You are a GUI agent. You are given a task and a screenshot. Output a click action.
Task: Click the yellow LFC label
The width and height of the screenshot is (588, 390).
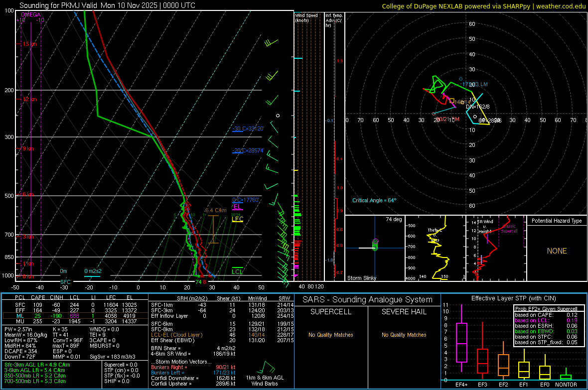pyautogui.click(x=237, y=219)
